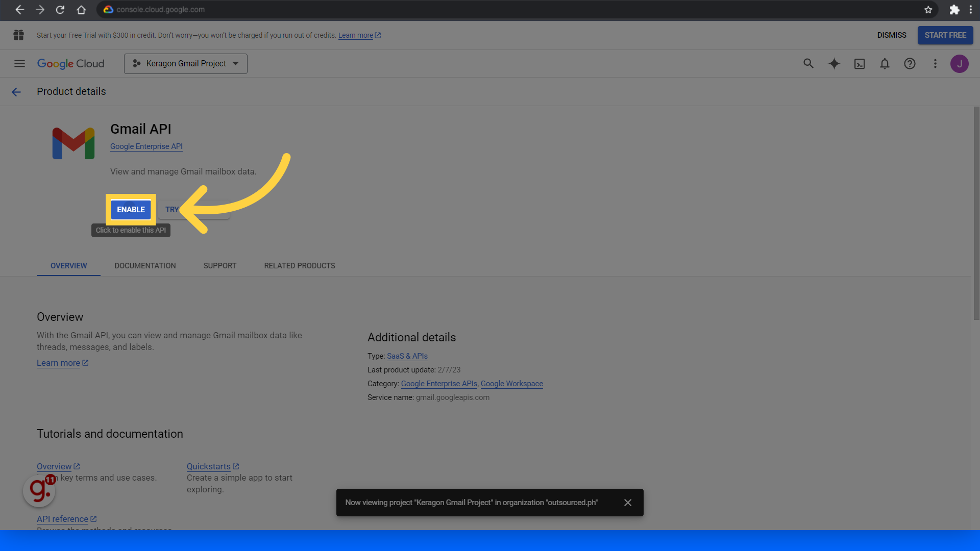Close the project notification toast
This screenshot has height=551, width=980.
pos(628,503)
